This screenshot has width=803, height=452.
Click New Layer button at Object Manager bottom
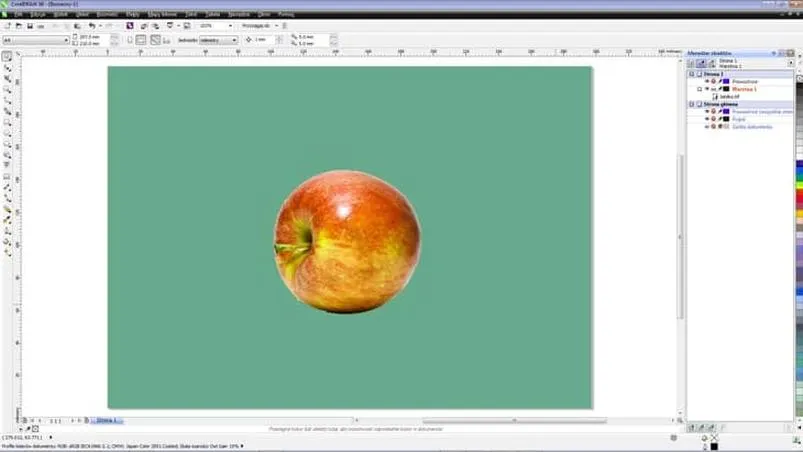pyautogui.click(x=691, y=427)
